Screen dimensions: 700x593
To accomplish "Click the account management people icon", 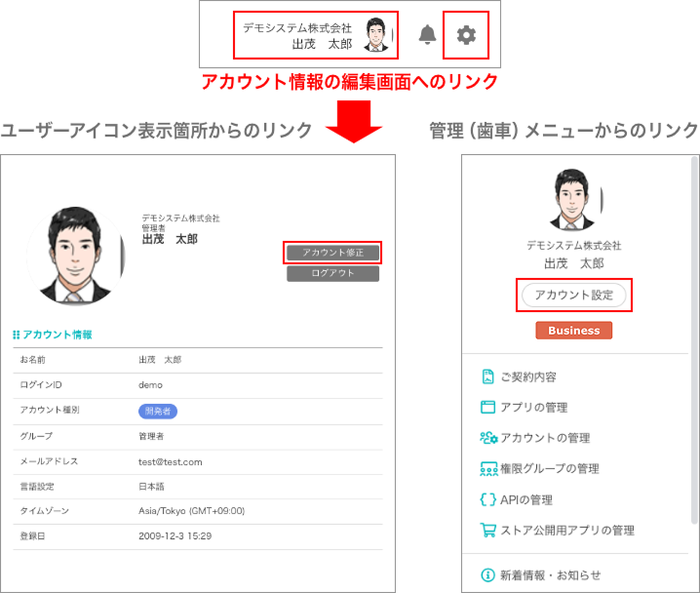I will 488,438.
